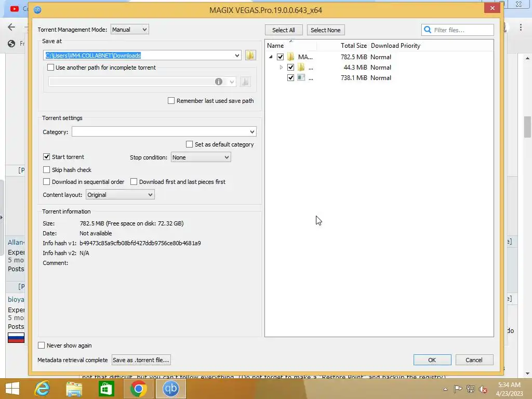
Task: Collapse the MA... root folder tree node
Action: [x=271, y=57]
